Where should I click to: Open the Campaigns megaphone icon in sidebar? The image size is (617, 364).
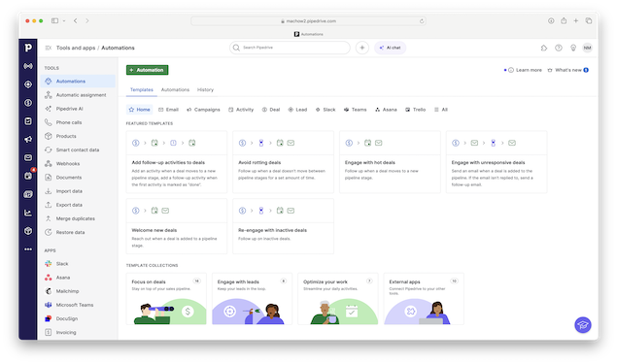click(x=28, y=140)
